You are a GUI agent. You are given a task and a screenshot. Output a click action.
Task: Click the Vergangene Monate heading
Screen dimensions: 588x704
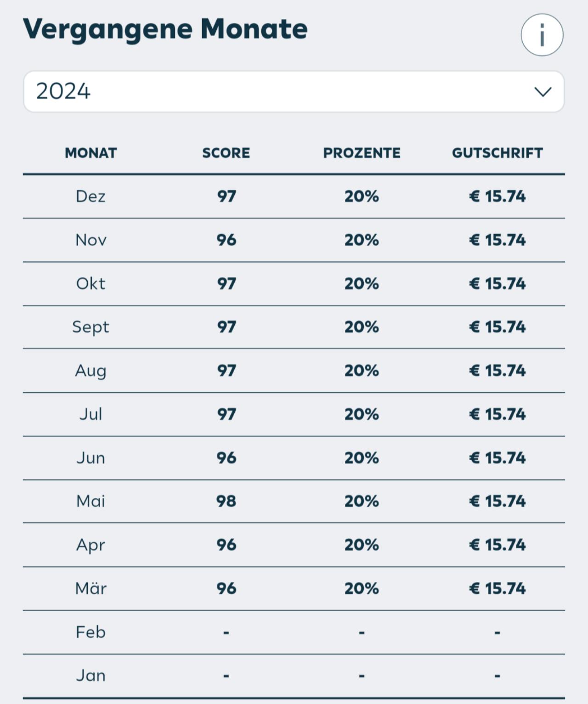pos(165,29)
